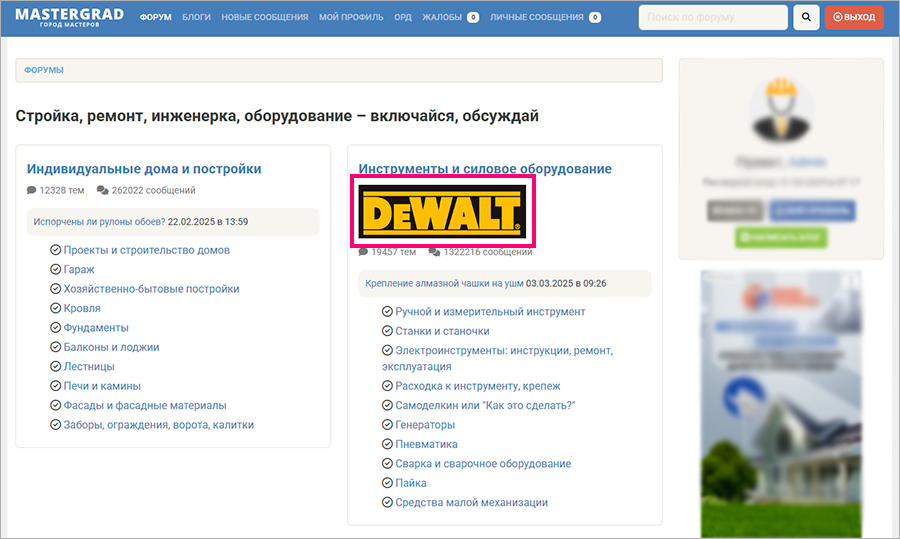900x539 pixels.
Task: Open Ручной и измерительный инструмент subforum
Action: (x=490, y=312)
